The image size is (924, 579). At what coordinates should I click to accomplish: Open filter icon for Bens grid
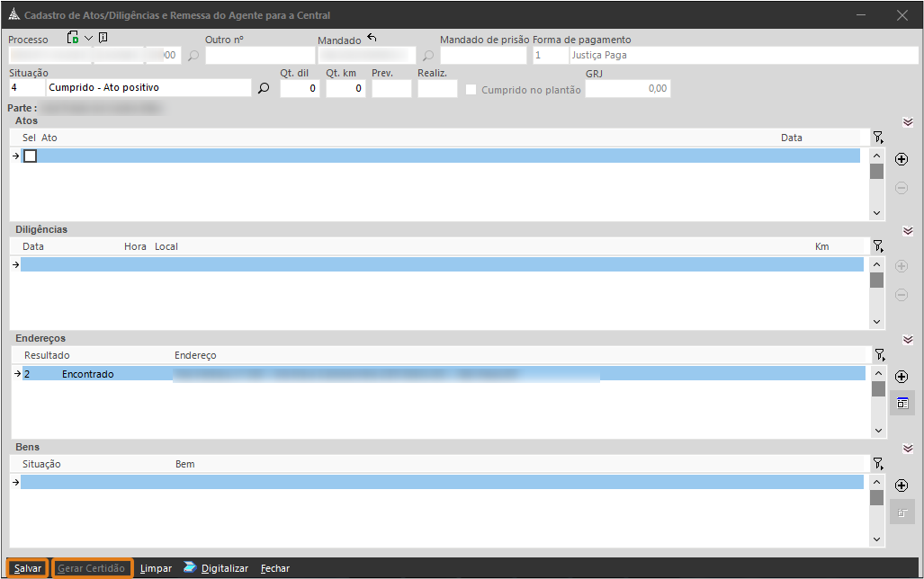(878, 464)
